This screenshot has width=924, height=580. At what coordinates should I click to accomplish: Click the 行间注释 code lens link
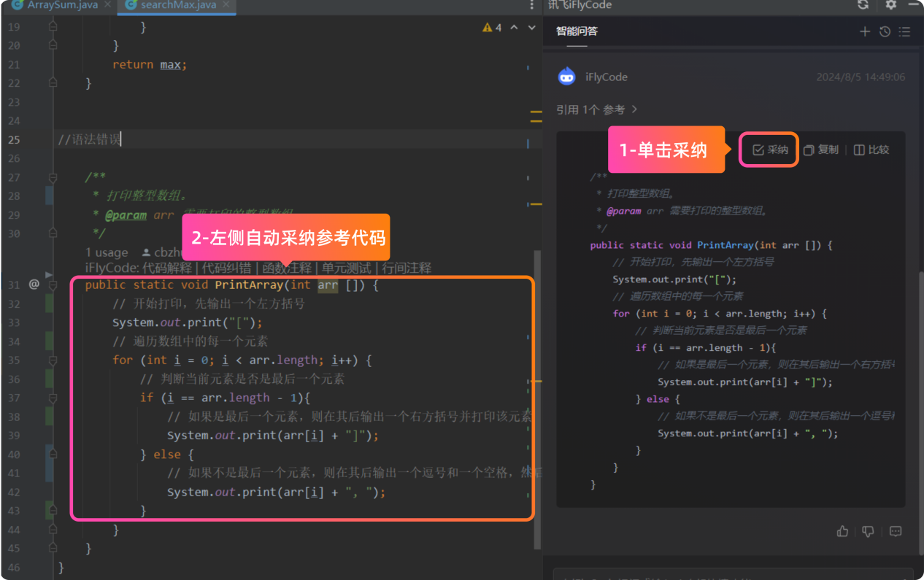(x=407, y=268)
